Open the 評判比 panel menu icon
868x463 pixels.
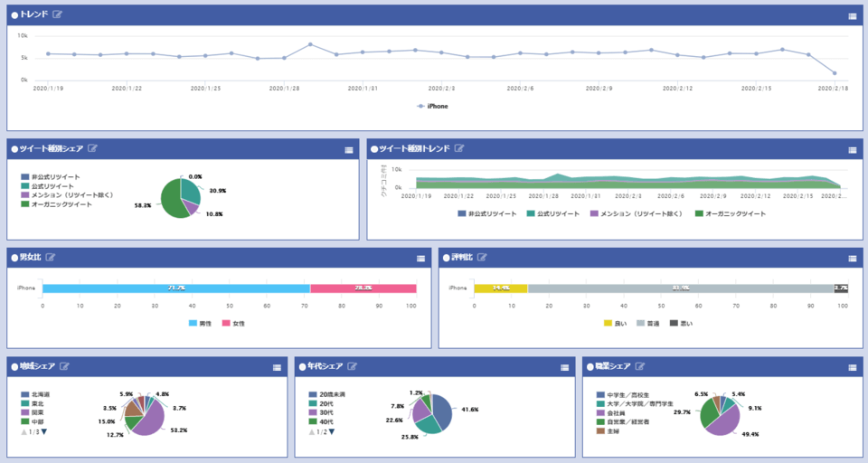point(853,258)
